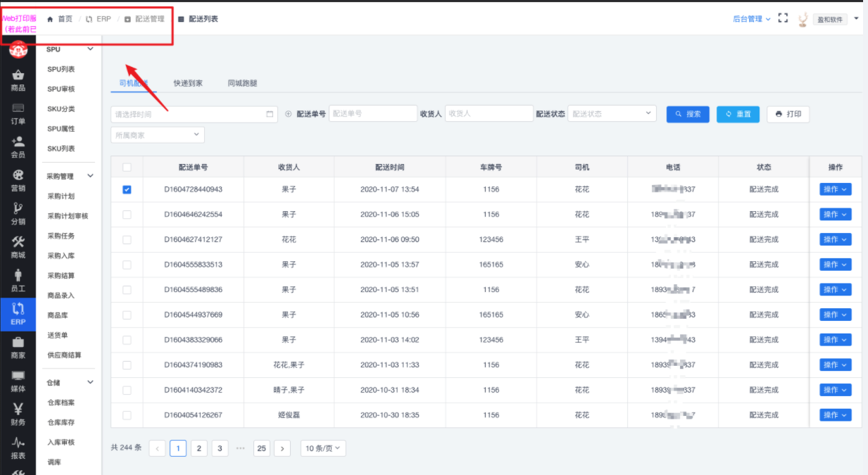Screen dimensions: 868x475
Task: Select the checkbox for row D1604544937669
Action: [127, 315]
